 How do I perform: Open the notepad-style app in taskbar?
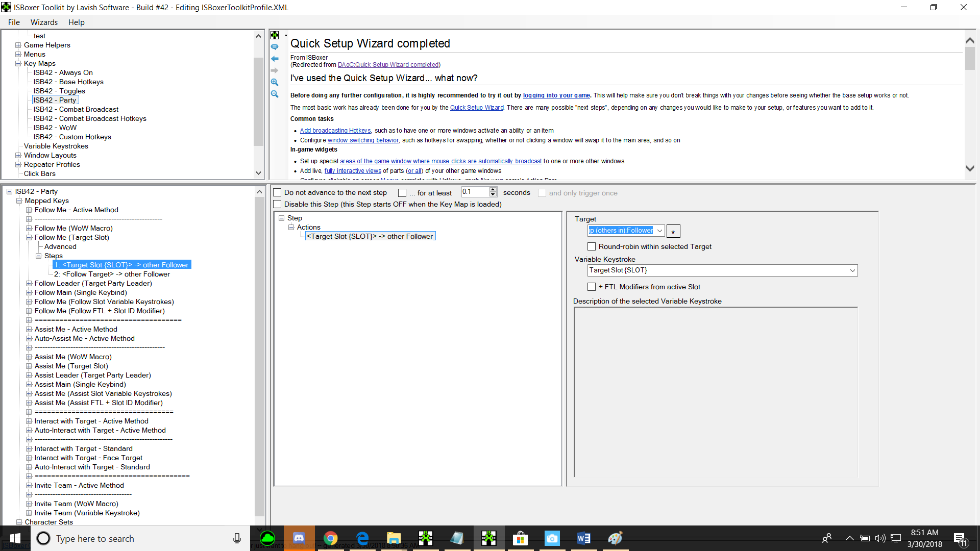click(x=457, y=538)
